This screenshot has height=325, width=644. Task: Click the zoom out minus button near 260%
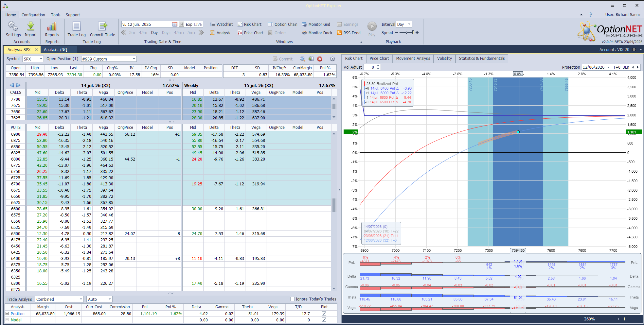[x=599, y=319]
